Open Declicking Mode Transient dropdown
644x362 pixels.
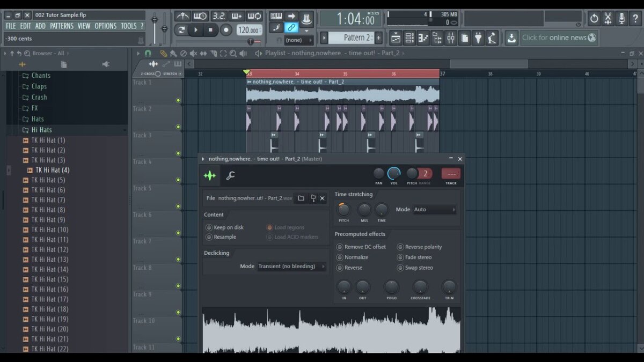pyautogui.click(x=291, y=266)
